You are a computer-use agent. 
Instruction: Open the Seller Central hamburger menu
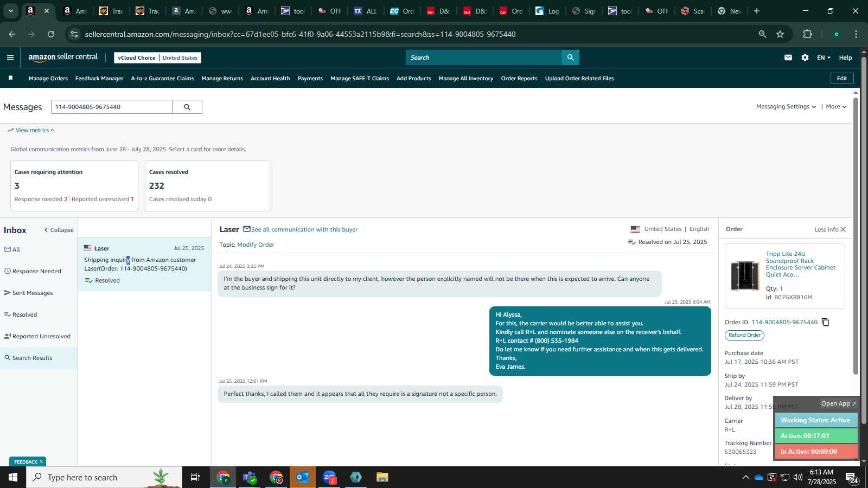(10, 57)
